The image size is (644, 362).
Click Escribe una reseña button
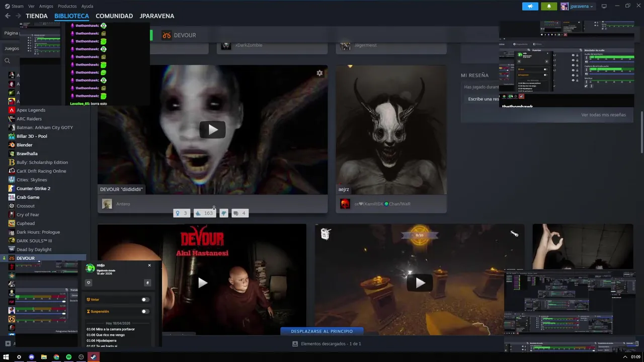[484, 99]
